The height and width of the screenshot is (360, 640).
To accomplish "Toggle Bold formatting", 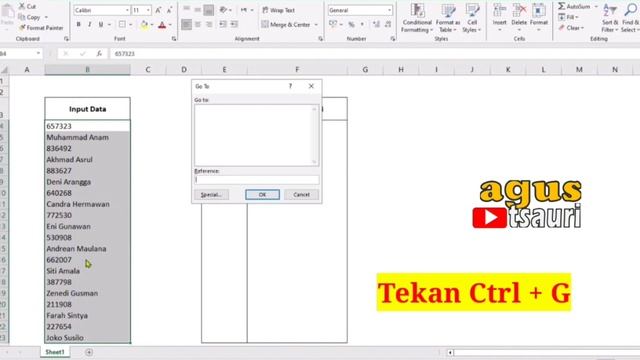I will [x=78, y=24].
